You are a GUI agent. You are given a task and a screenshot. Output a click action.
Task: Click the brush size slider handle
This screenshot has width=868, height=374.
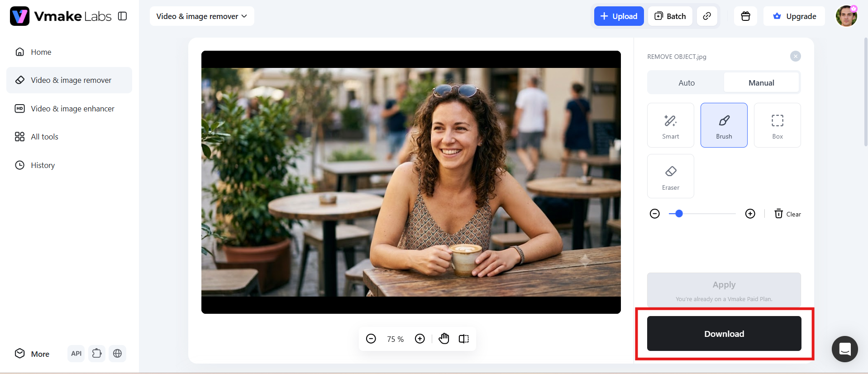(x=679, y=214)
